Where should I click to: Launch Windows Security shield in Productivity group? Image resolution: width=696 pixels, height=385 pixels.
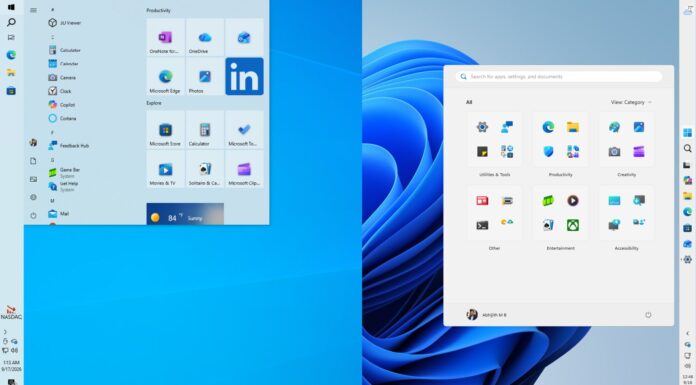[548, 151]
